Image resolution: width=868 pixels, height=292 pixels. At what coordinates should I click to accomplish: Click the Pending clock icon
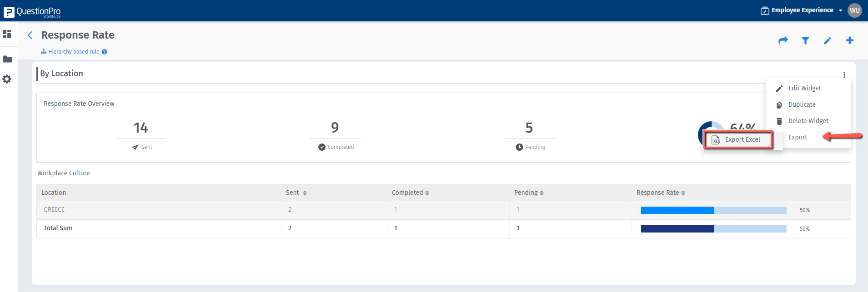519,147
